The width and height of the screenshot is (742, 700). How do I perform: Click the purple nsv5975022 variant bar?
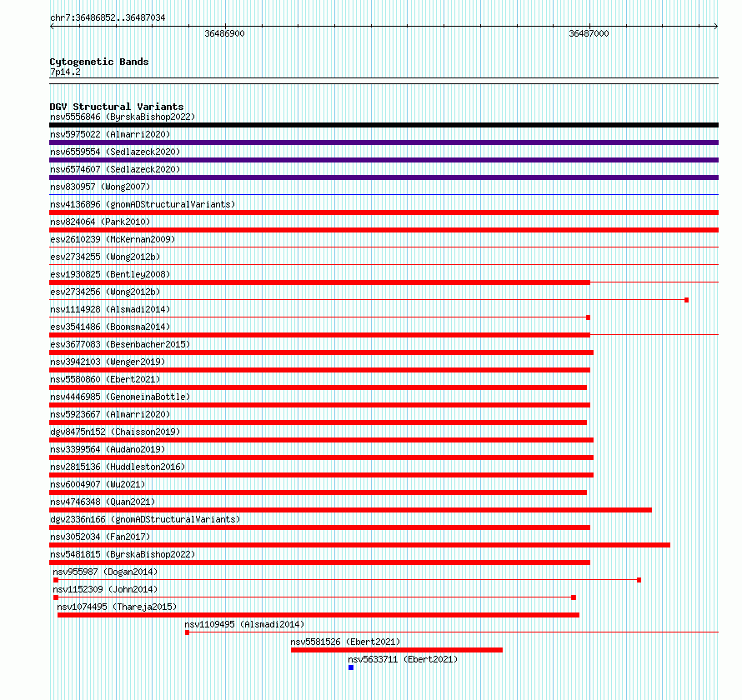[x=384, y=142]
